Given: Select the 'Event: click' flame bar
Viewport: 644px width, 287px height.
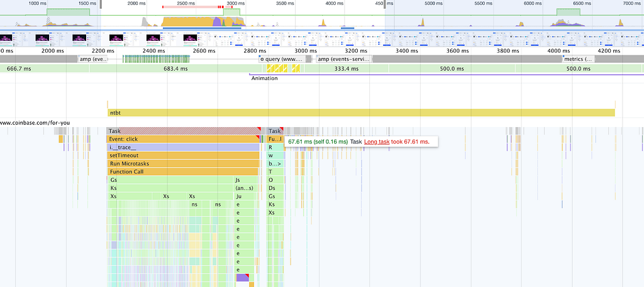Looking at the screenshot, I should pos(184,139).
